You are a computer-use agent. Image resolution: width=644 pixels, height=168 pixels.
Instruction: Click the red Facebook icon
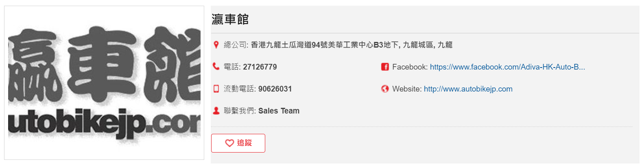(x=385, y=67)
